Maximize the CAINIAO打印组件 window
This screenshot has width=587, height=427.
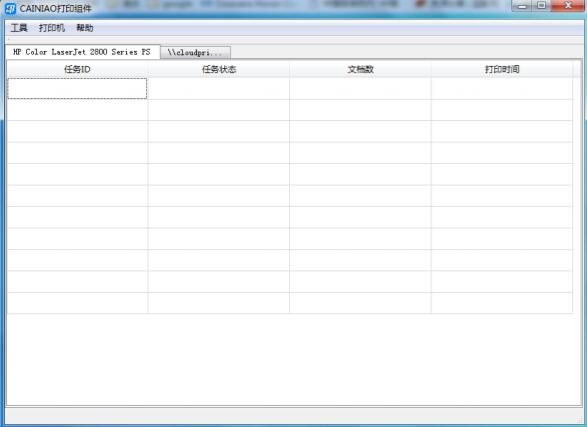coord(541,6)
